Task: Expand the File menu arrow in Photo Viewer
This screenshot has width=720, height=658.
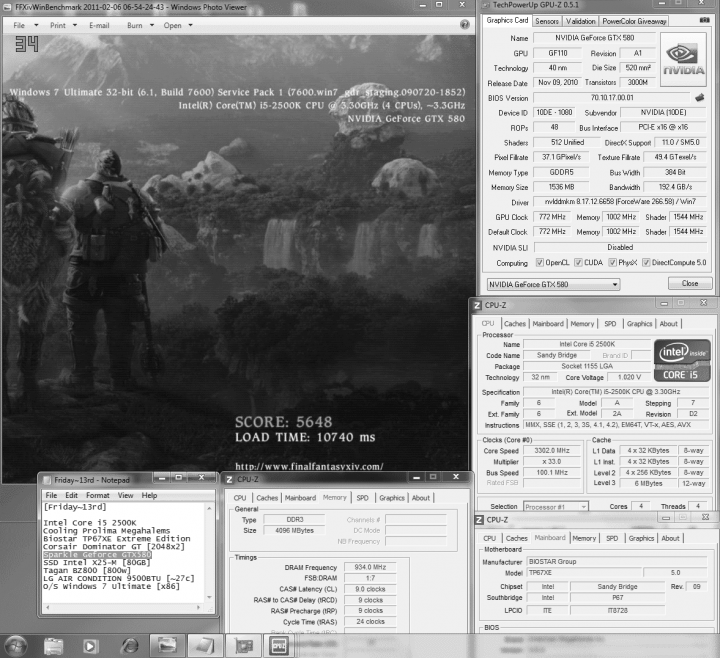Action: (36, 25)
